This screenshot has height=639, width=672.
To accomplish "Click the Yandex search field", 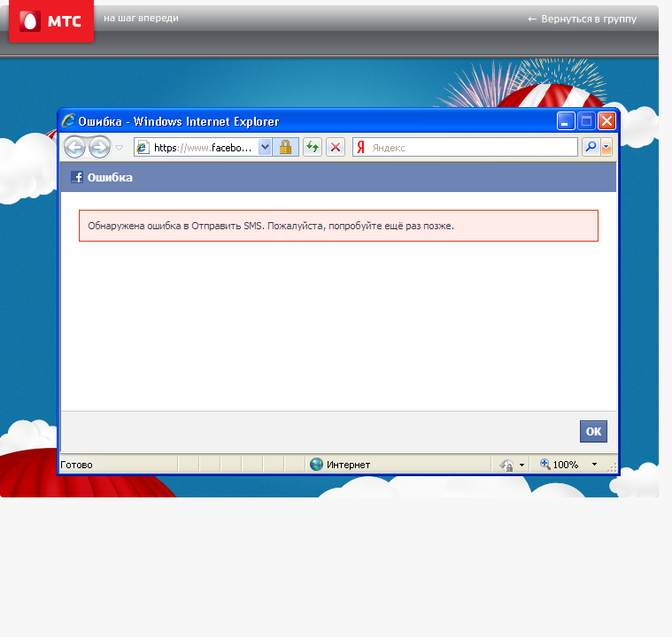I will 469,148.
